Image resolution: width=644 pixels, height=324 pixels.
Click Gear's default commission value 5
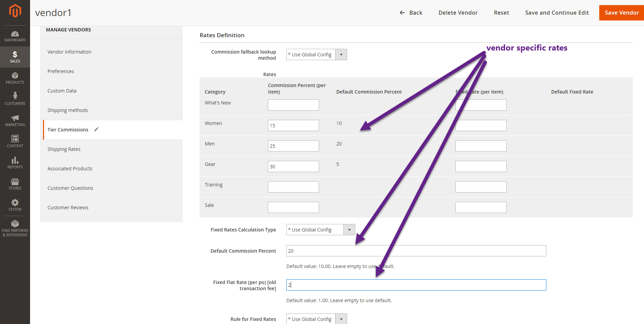338,164
